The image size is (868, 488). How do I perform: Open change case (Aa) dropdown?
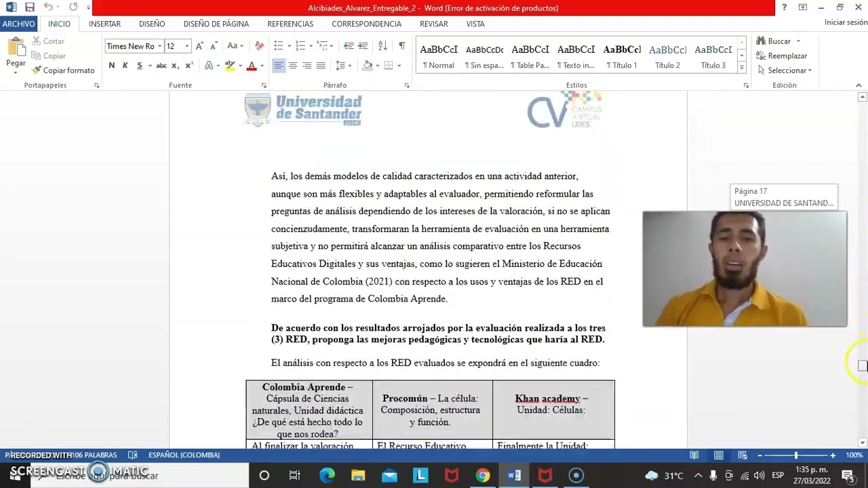[235, 46]
